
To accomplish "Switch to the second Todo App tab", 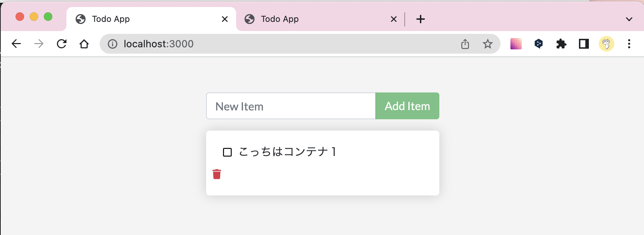I will point(311,19).
